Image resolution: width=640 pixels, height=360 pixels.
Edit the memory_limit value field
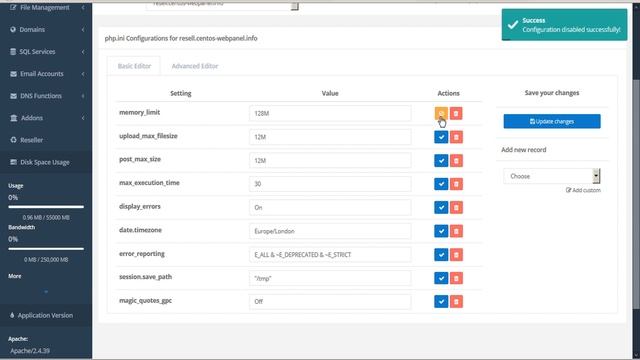[x=330, y=113]
